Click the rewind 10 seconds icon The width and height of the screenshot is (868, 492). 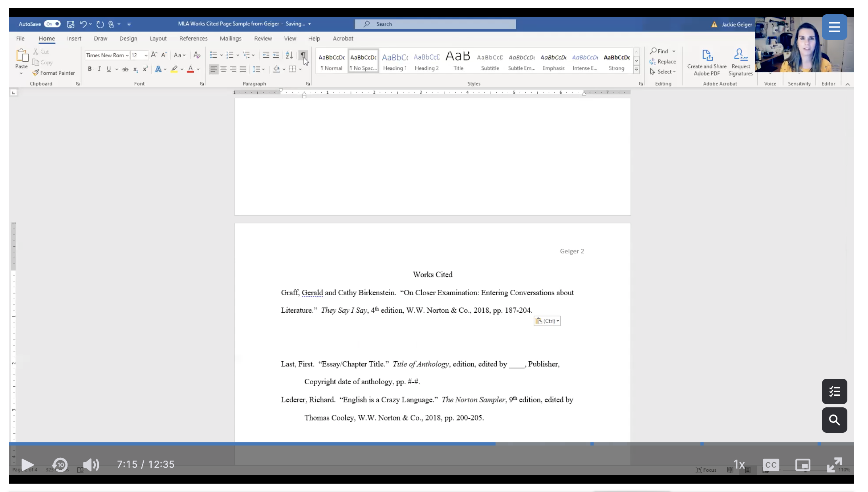point(60,465)
